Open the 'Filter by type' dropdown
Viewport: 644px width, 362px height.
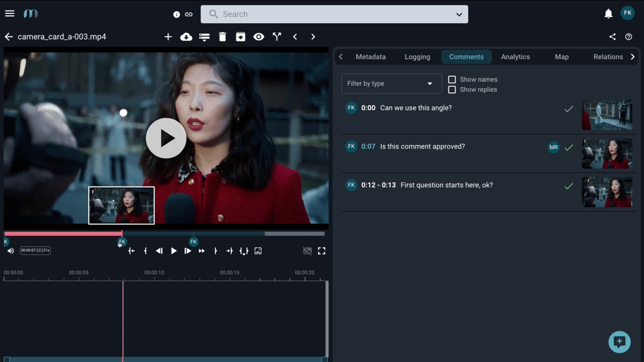[x=391, y=84]
